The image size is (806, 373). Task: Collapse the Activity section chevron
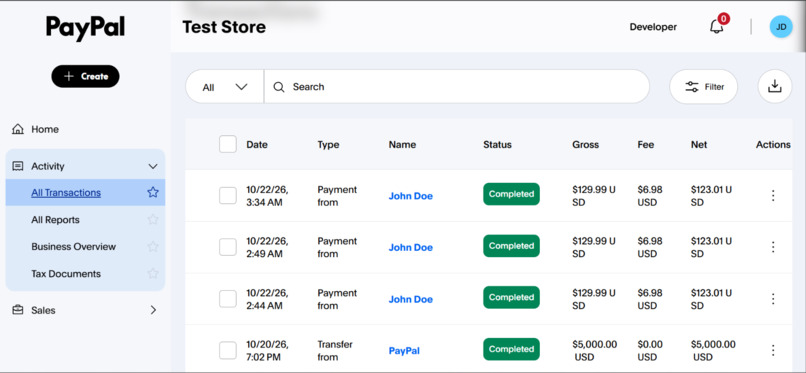(x=153, y=166)
